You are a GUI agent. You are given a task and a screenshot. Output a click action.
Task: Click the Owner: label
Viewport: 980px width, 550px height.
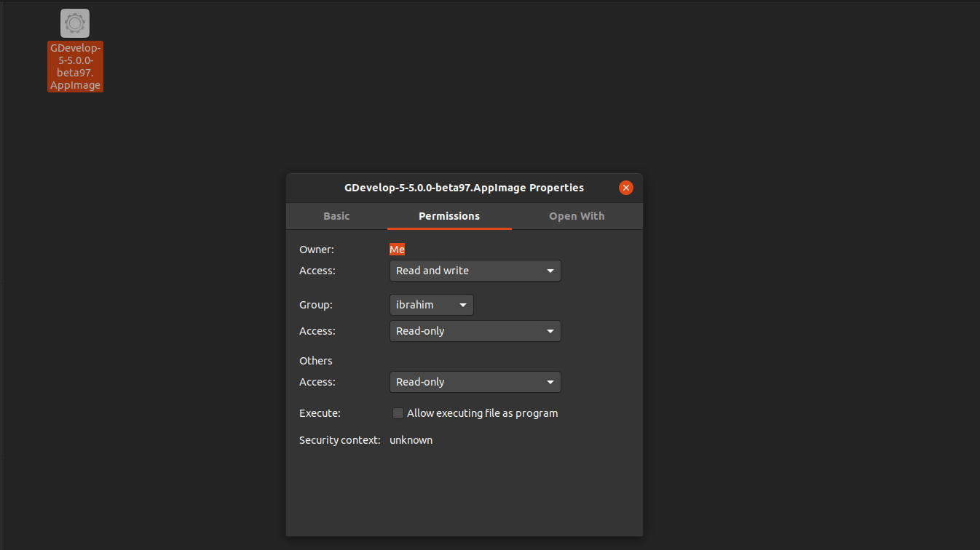[x=317, y=250]
